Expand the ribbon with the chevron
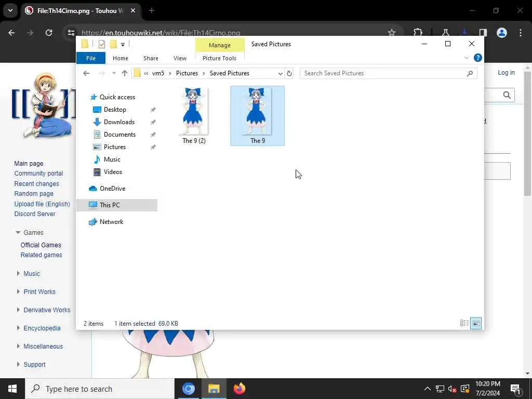Viewport: 532px width, 399px height. pyautogui.click(x=467, y=58)
